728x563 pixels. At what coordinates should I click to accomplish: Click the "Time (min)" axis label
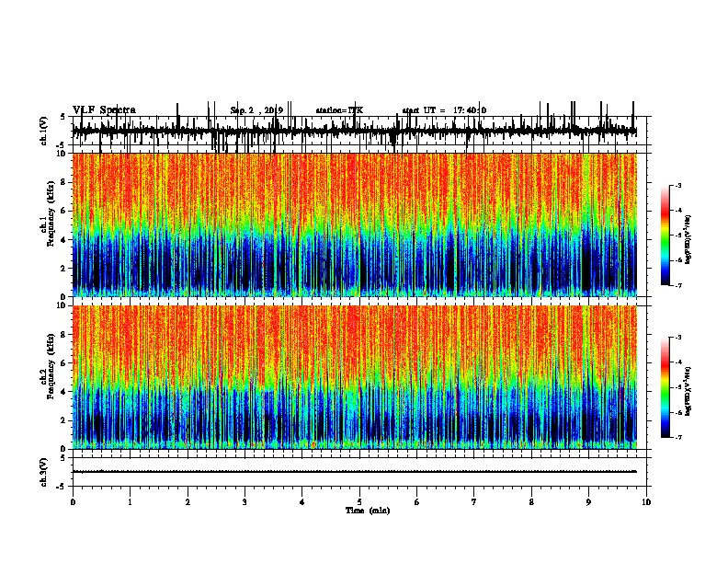tap(368, 511)
